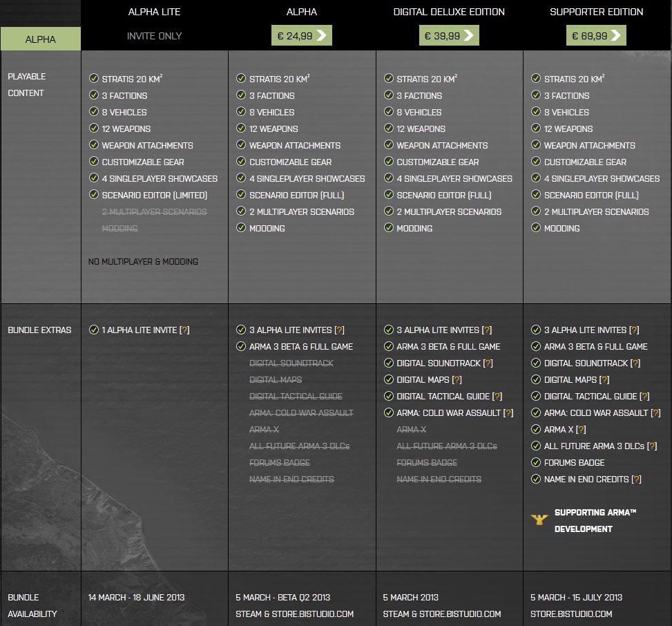Click the NO MULTIPLAYER & MODDING note
Viewport: 672px width, 626px height.
143,262
